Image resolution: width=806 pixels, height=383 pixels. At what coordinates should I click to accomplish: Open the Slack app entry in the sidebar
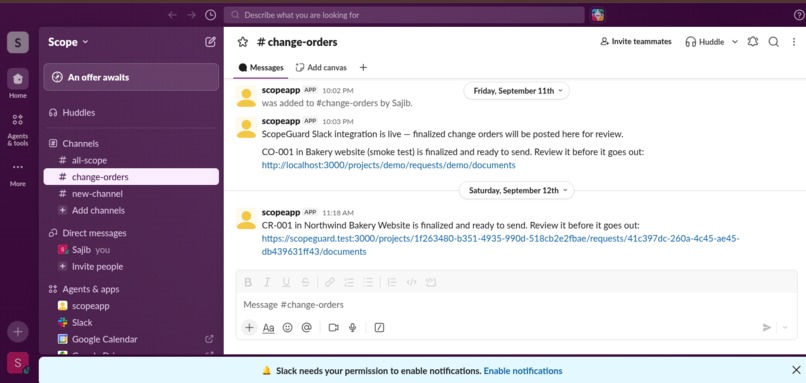131,322
